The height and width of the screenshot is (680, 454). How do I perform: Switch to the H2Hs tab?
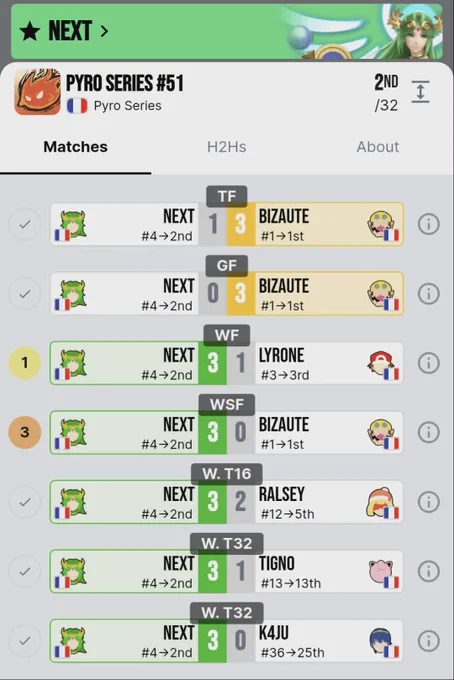point(226,147)
